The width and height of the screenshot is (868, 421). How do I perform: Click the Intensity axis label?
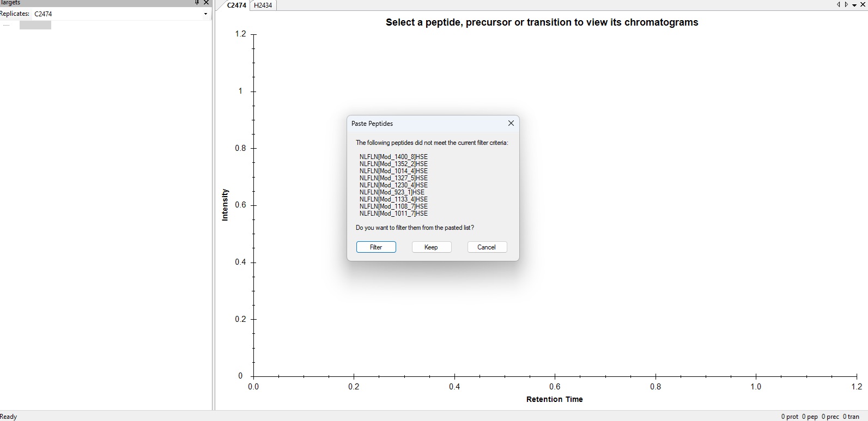[225, 205]
